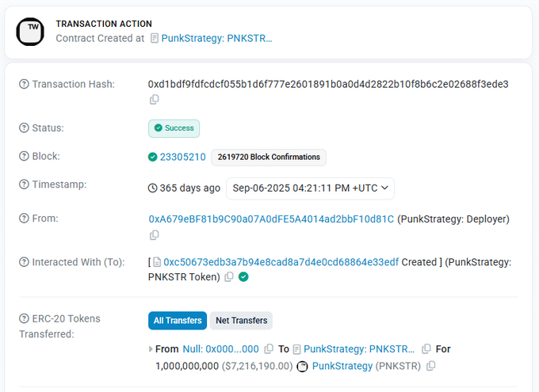539x392 pixels.
Task: Copy the transaction hash
Action: pos(155,99)
